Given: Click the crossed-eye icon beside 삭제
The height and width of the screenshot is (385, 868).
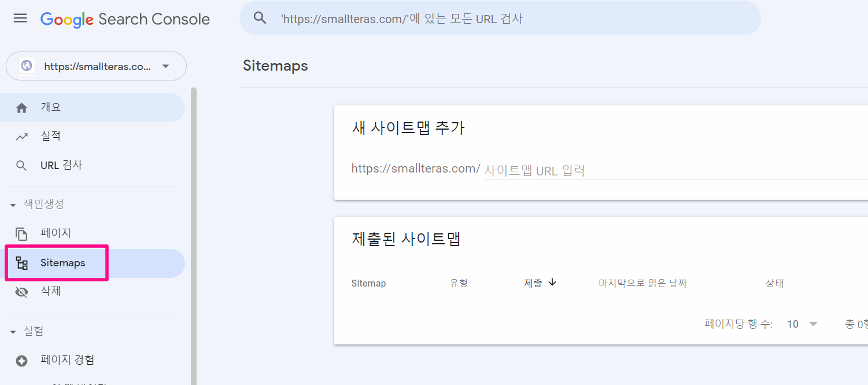Looking at the screenshot, I should 22,292.
